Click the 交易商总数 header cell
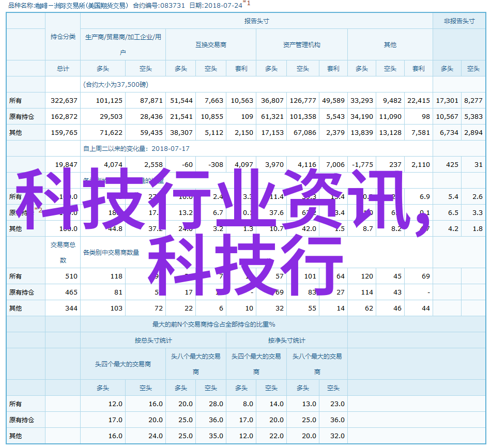 [63, 253]
